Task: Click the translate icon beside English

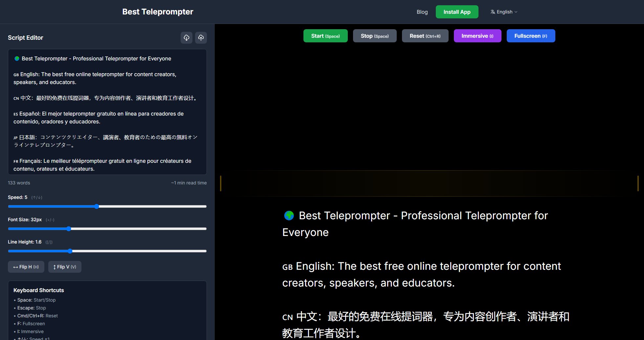Action: (x=493, y=12)
